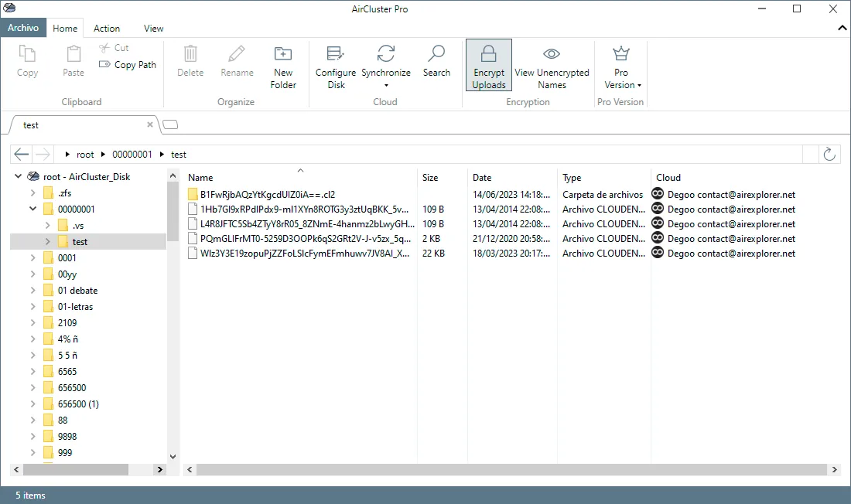Image resolution: width=851 pixels, height=504 pixels.
Task: Expand the 01 debate folder
Action: point(32,290)
